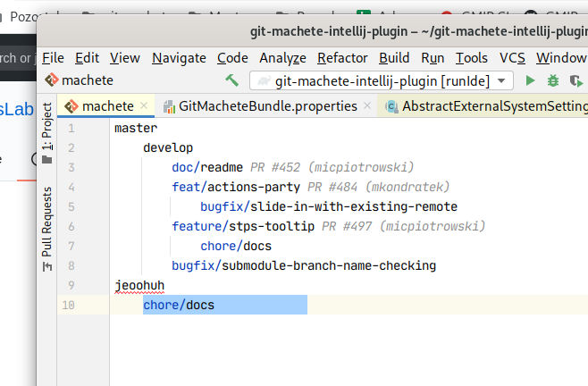
Task: Close the machete editor tab
Action: click(x=144, y=106)
